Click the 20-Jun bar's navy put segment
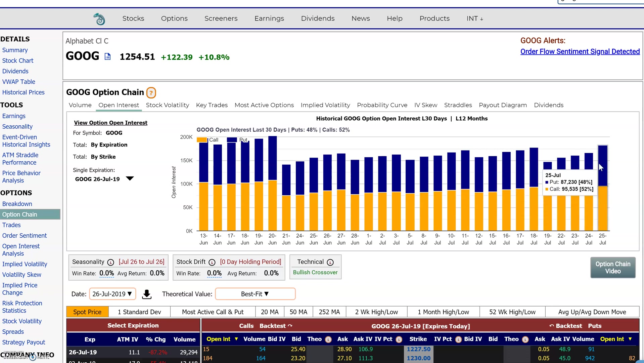 click(272, 158)
